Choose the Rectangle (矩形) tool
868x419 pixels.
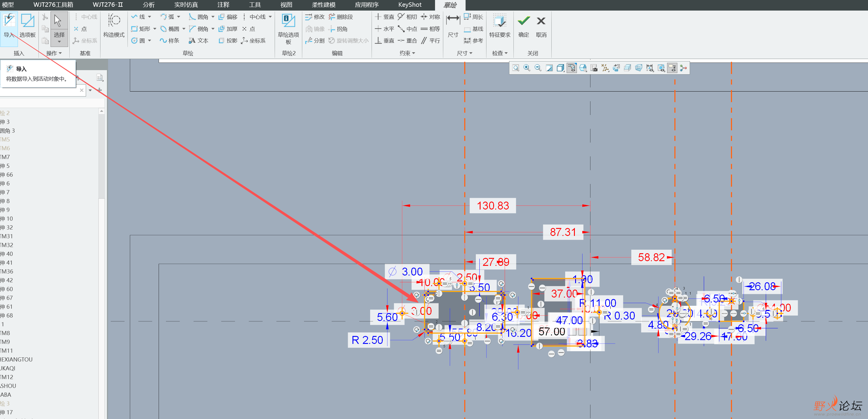(141, 29)
